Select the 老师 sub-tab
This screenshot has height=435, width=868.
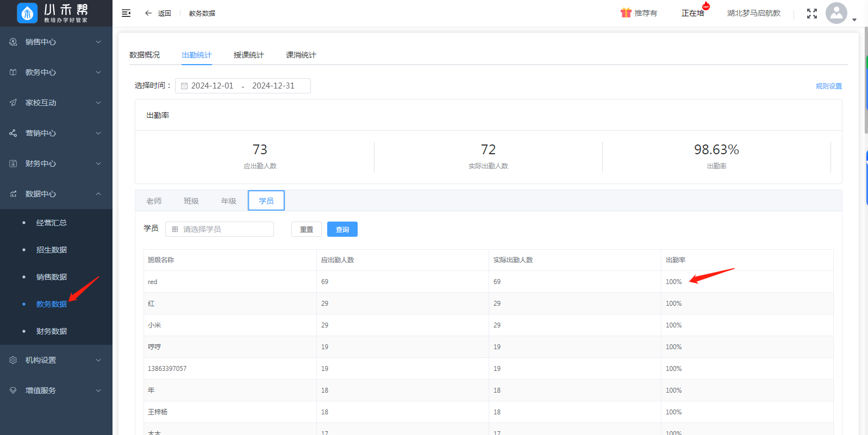click(x=154, y=201)
